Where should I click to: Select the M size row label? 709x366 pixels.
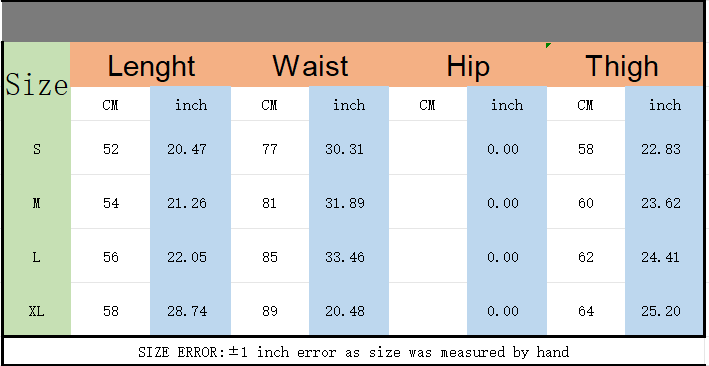coord(37,202)
